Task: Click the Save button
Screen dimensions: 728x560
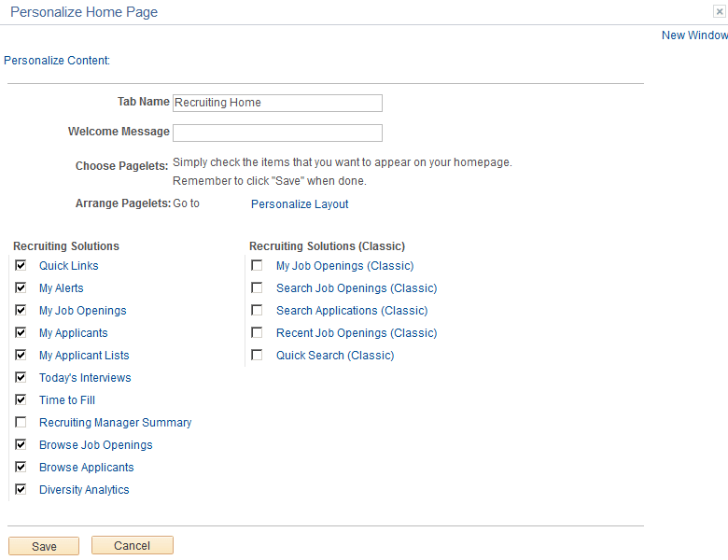Action: 44,546
